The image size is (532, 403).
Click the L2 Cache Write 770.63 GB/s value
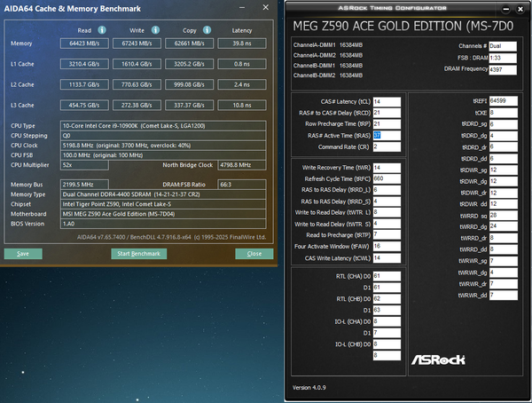pos(137,84)
